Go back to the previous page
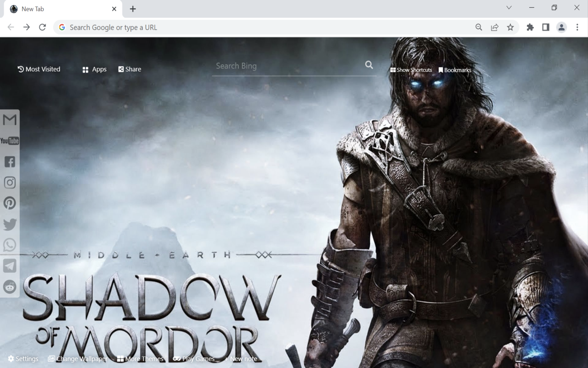 11,27
